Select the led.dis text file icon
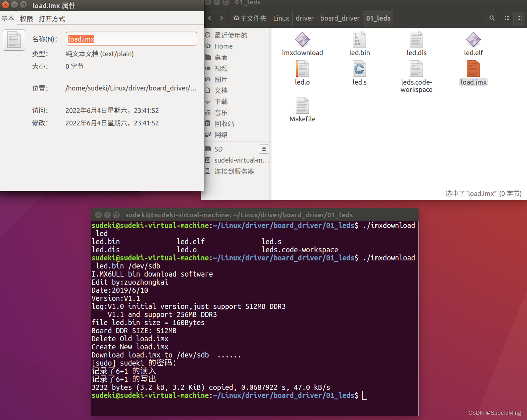 click(416, 40)
